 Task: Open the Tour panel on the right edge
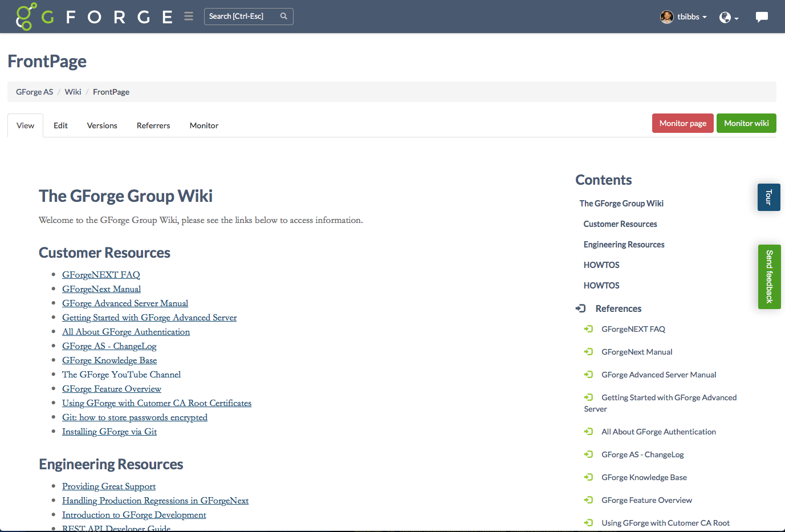[x=768, y=197]
